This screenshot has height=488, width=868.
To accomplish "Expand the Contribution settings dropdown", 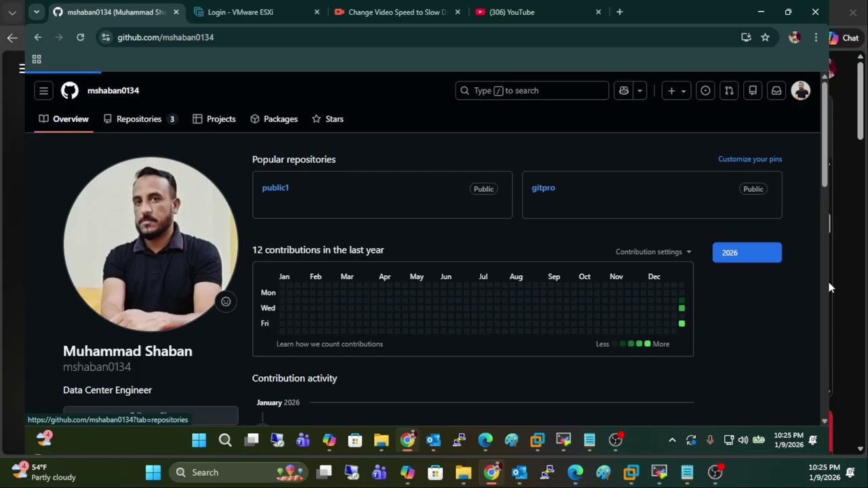I will coord(654,252).
